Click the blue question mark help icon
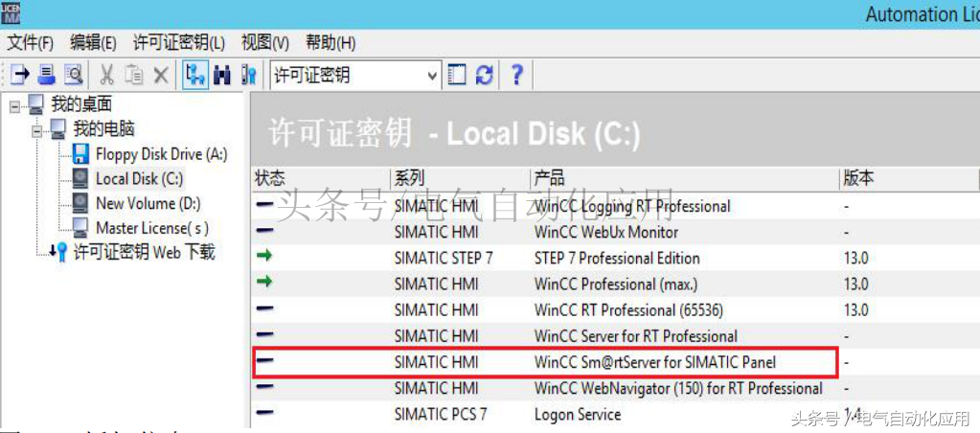 pos(516,75)
